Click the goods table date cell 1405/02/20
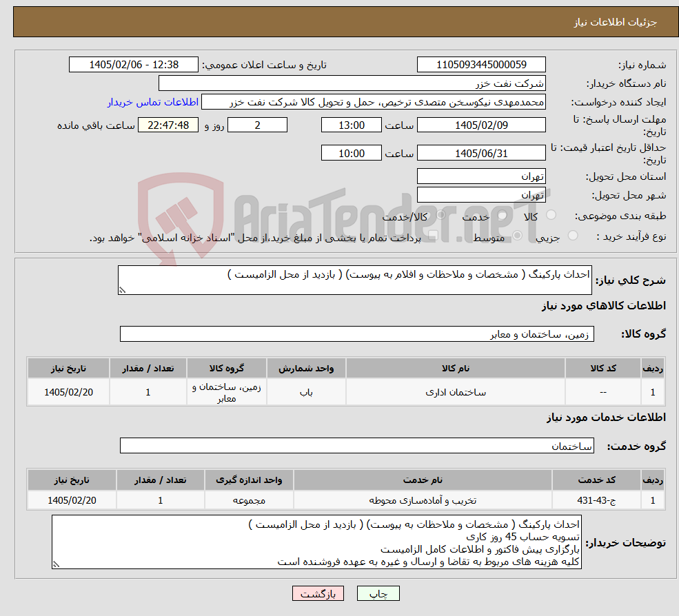This screenshot has width=679, height=616. pyautogui.click(x=68, y=392)
